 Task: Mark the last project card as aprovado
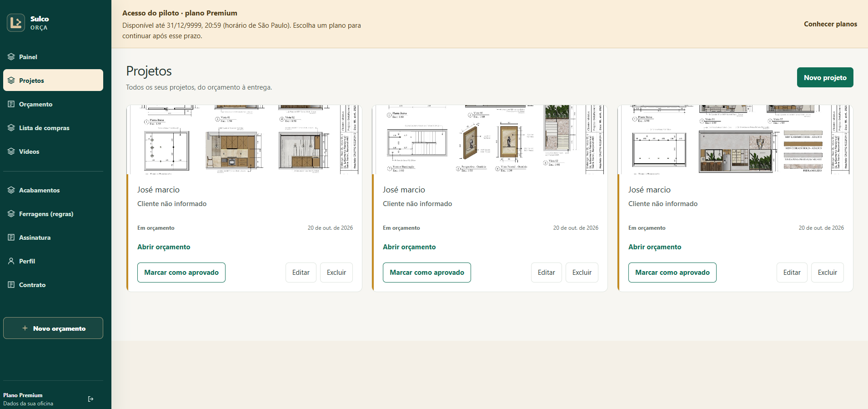click(672, 273)
